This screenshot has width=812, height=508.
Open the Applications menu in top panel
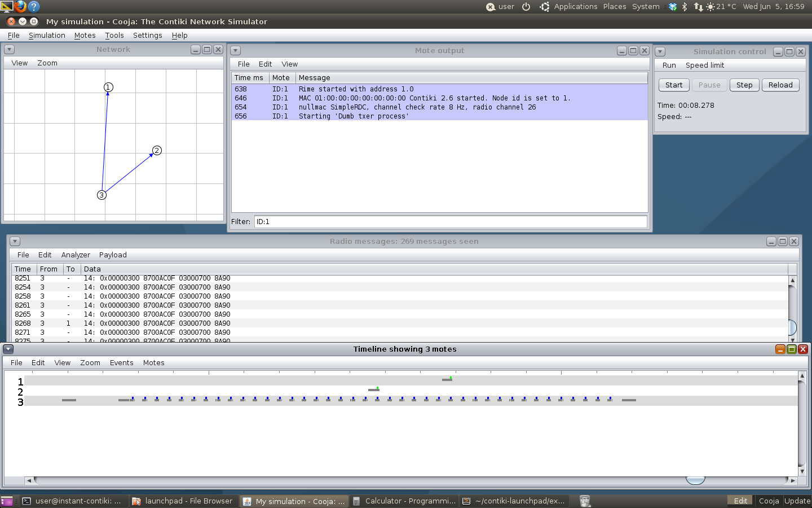pos(575,7)
